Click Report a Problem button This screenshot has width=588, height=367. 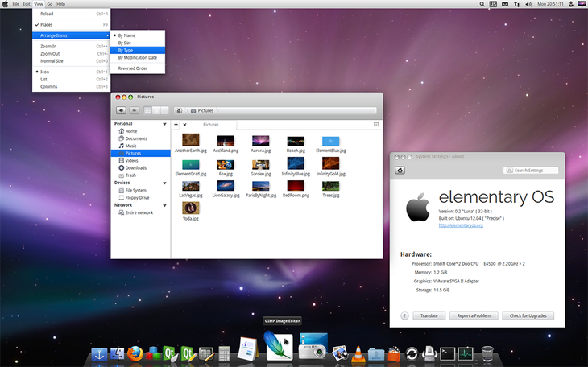pyautogui.click(x=474, y=315)
